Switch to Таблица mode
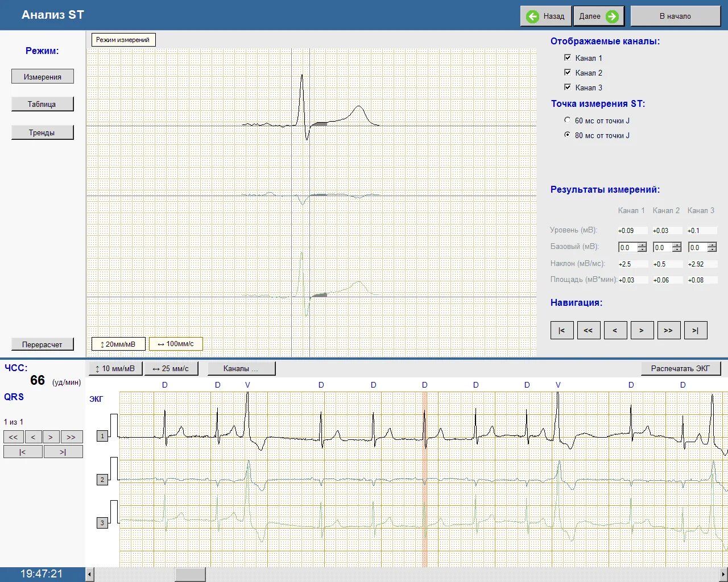 (43, 104)
